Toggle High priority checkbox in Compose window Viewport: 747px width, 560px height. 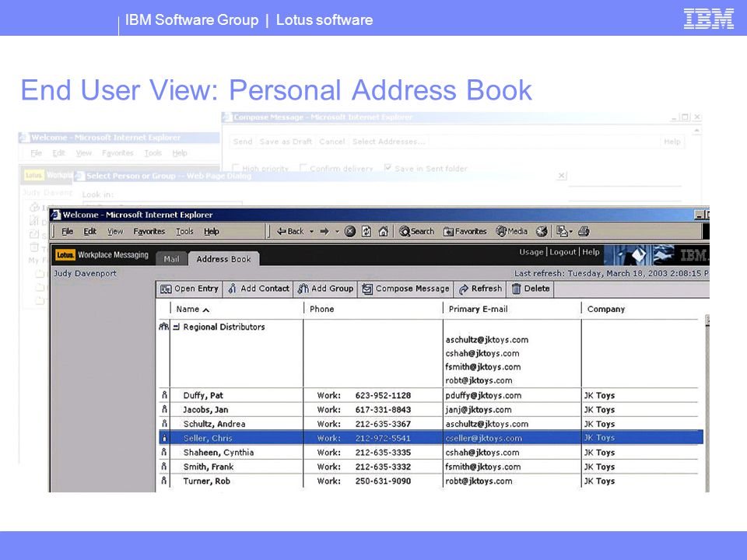point(235,168)
